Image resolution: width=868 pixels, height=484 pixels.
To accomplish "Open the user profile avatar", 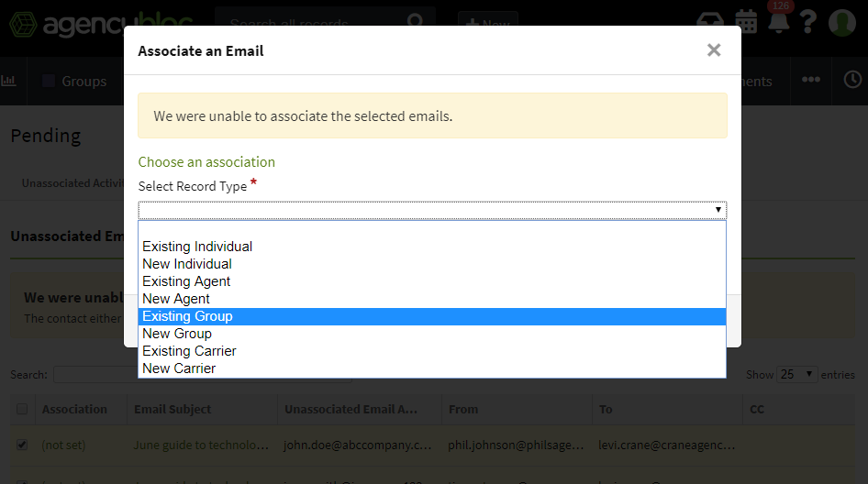I will tap(842, 22).
